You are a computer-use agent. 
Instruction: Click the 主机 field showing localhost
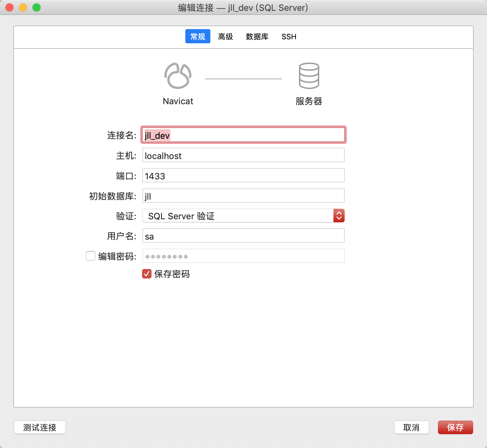click(x=243, y=155)
